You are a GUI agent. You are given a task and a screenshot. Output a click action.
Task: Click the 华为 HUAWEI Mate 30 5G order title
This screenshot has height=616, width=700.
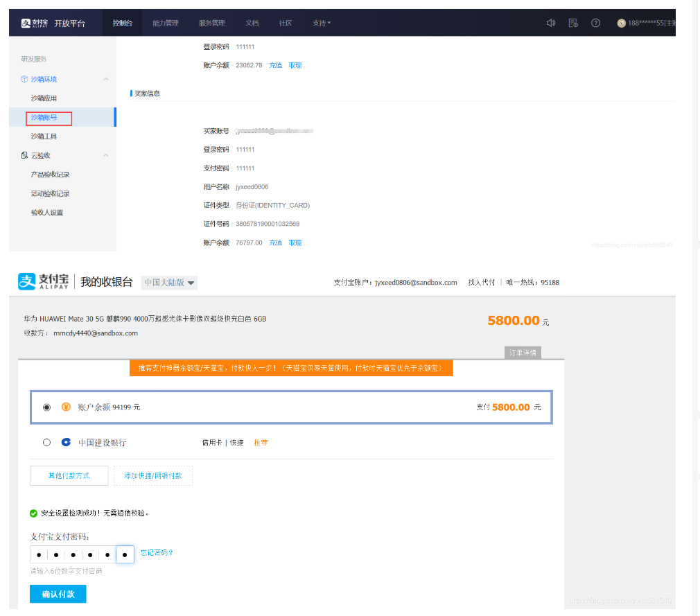pos(145,319)
